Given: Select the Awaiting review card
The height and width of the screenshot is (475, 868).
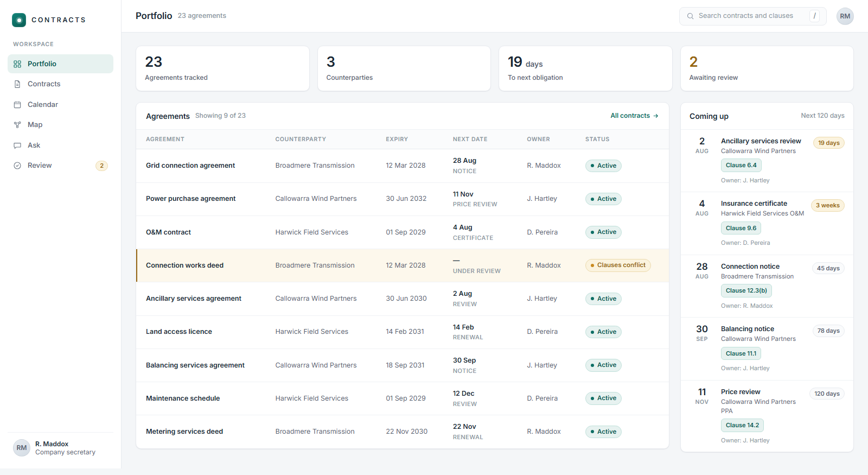Looking at the screenshot, I should (x=767, y=68).
